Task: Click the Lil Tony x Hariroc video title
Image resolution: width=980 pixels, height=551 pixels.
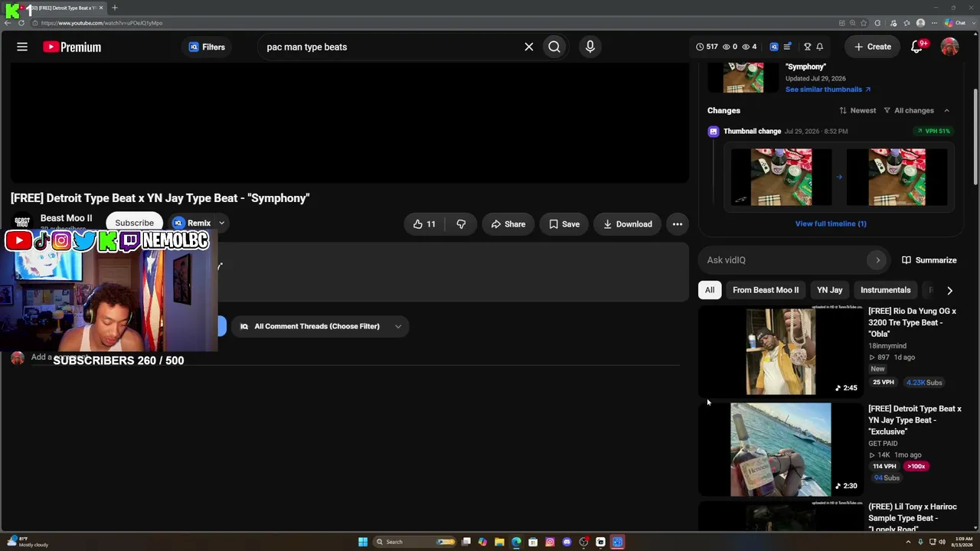Action: [x=912, y=517]
